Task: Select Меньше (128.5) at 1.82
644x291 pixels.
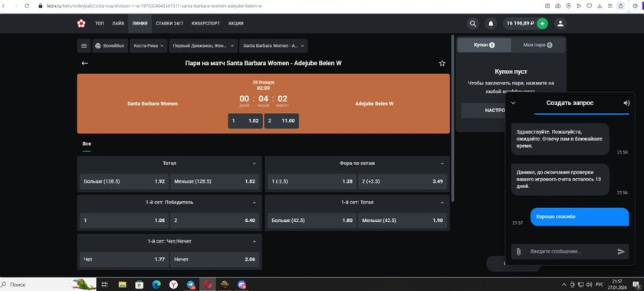Action: point(215,181)
